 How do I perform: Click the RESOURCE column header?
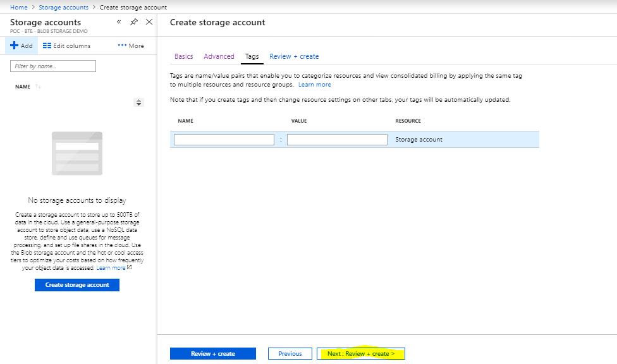tap(408, 121)
